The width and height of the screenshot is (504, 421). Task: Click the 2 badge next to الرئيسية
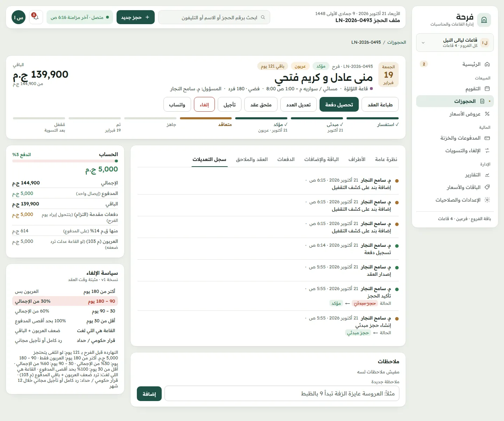click(424, 64)
